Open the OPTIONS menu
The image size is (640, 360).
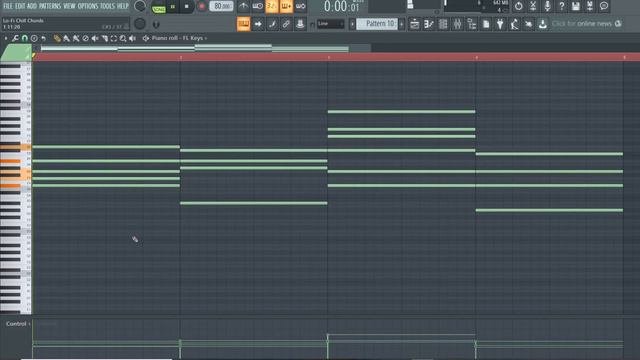point(88,6)
